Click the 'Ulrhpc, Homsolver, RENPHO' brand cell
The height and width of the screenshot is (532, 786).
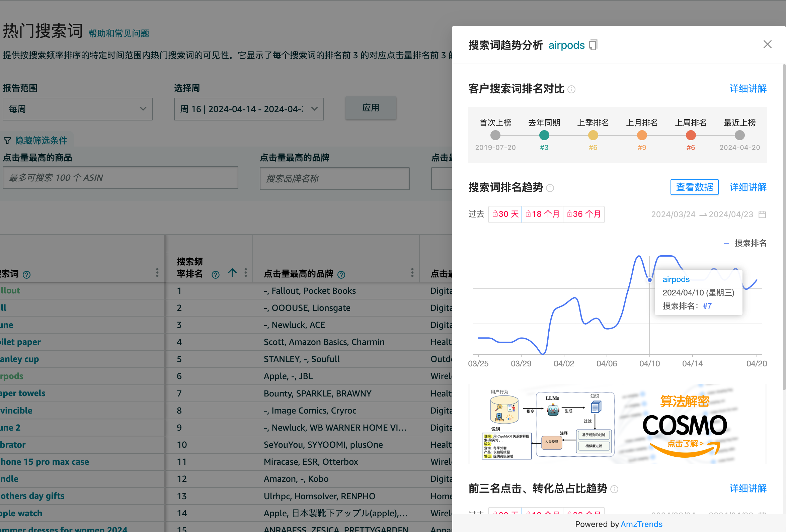tap(320, 496)
